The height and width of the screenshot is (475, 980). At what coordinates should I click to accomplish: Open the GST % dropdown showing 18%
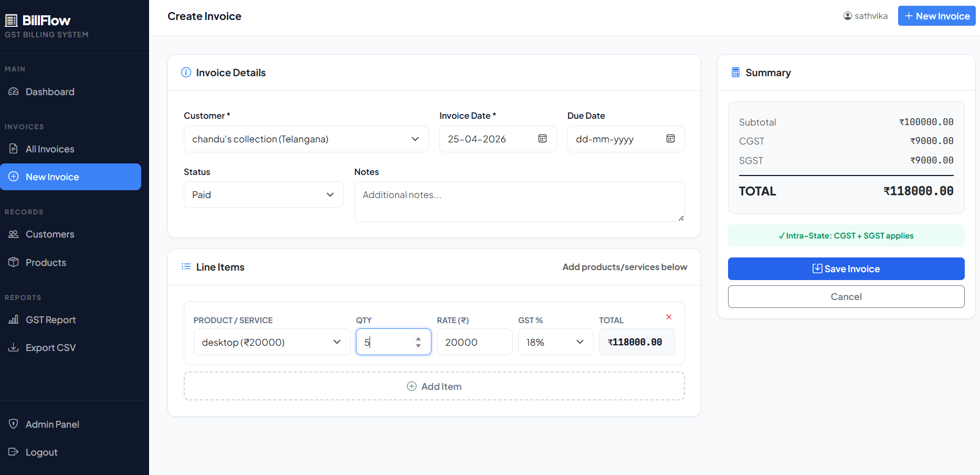555,342
